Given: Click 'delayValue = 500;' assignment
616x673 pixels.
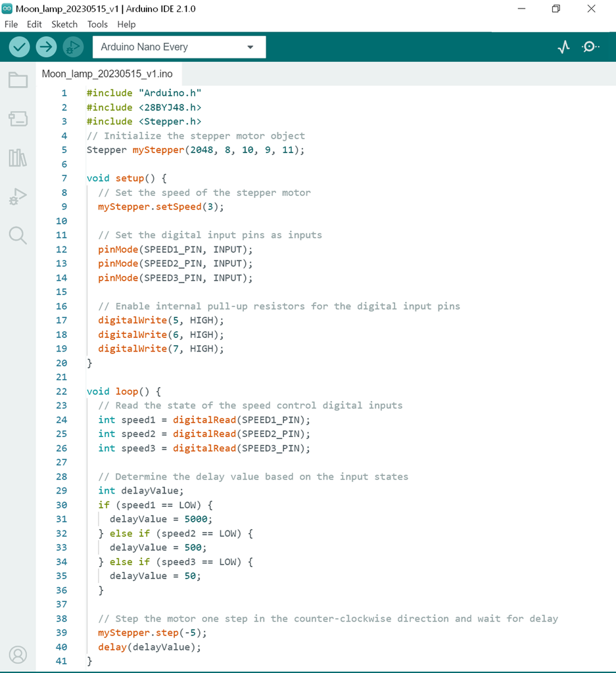Looking at the screenshot, I should point(158,547).
